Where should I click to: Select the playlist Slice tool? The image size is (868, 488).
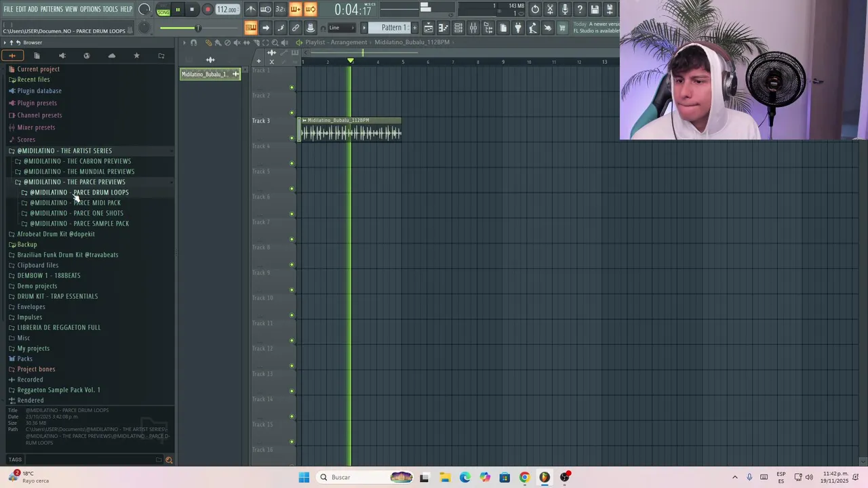(x=256, y=43)
